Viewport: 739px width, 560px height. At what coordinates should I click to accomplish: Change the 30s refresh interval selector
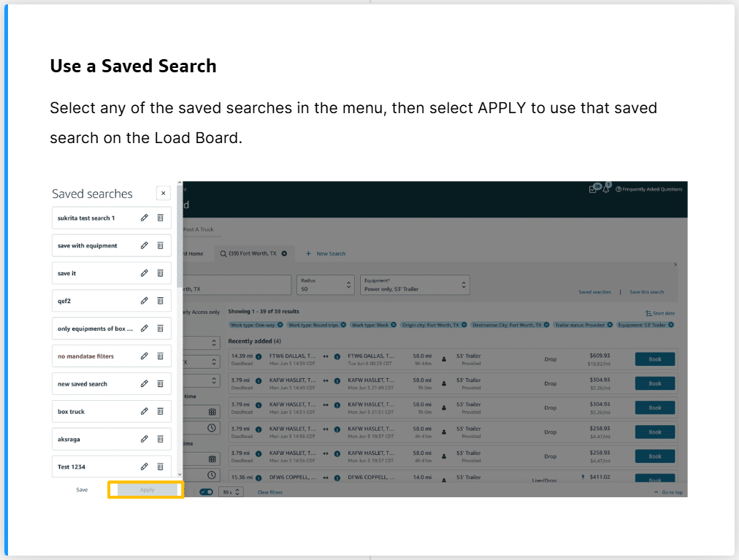coord(231,492)
